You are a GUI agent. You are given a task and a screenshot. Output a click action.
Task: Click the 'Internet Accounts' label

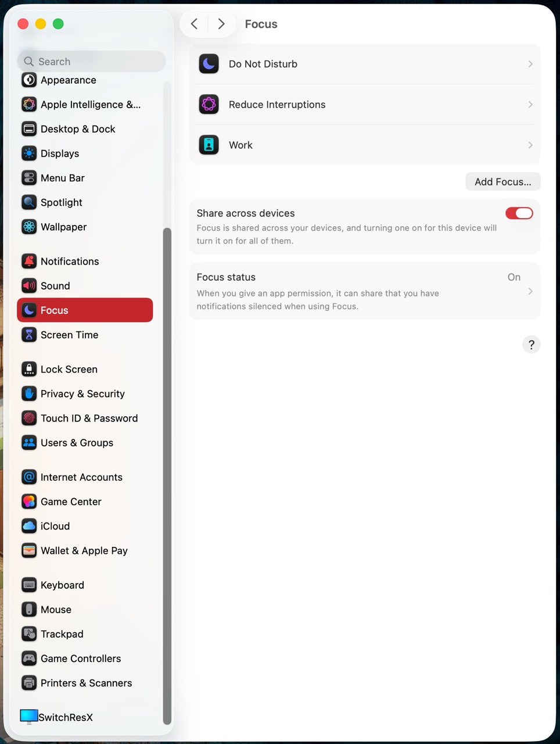[x=81, y=477]
